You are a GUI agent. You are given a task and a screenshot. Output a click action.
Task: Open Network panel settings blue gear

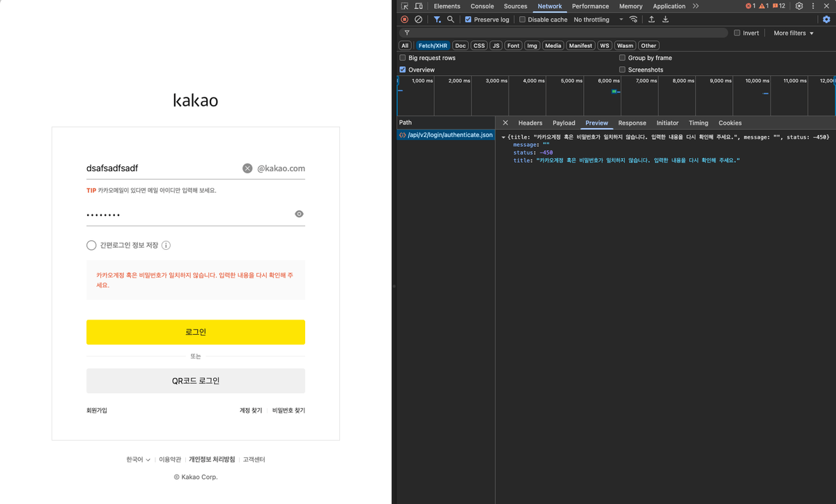point(826,19)
